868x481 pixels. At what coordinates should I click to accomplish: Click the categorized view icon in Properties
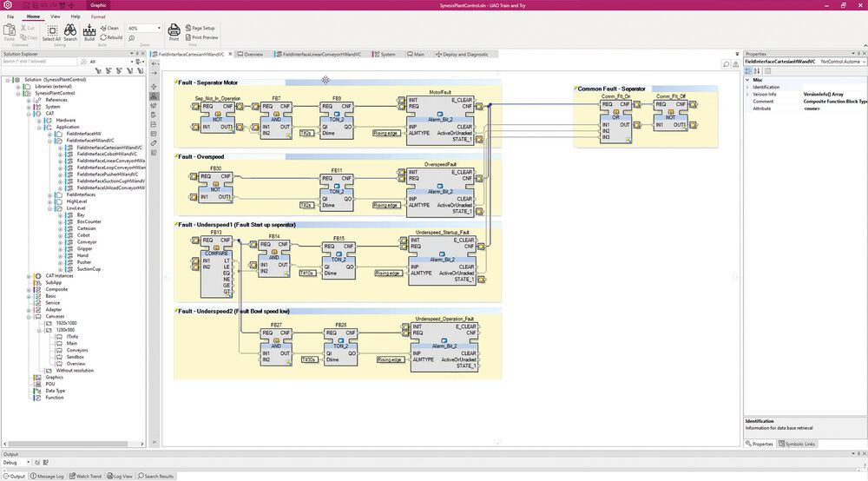[748, 71]
